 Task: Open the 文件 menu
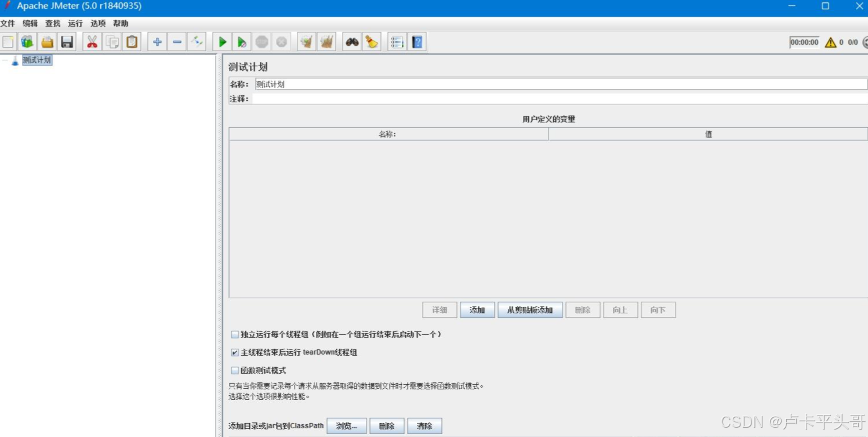pyautogui.click(x=8, y=24)
